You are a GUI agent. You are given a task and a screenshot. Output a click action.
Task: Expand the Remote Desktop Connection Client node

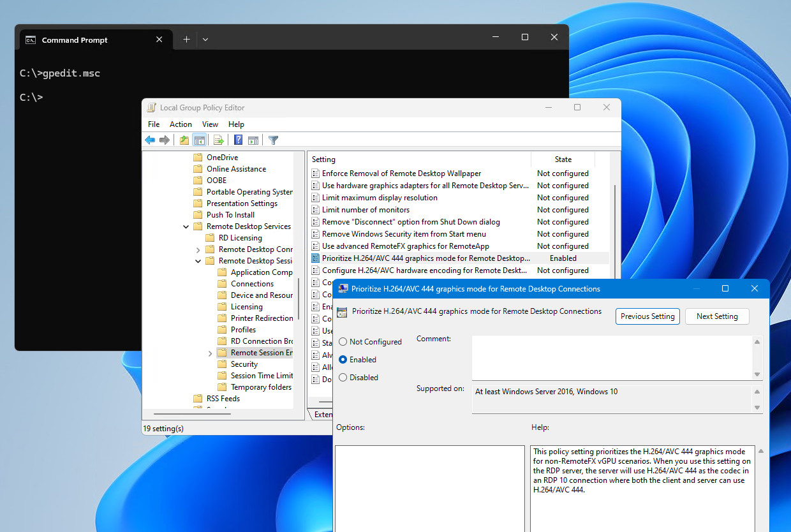tap(198, 249)
